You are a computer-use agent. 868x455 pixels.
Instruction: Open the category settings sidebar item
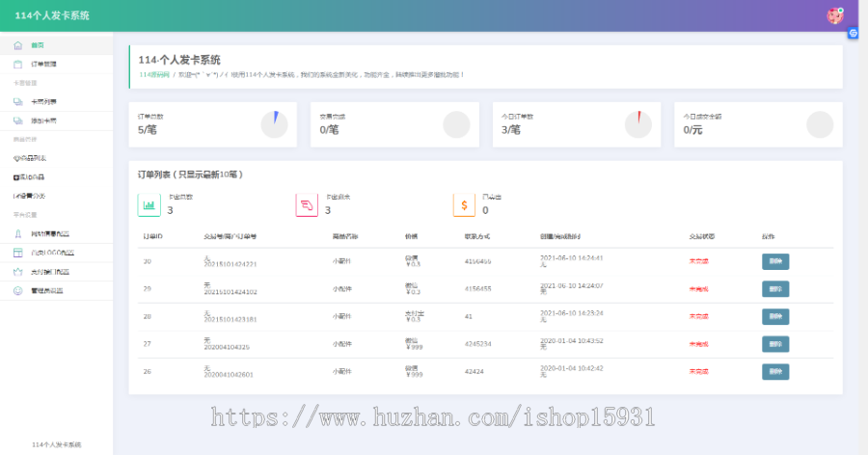(57, 196)
